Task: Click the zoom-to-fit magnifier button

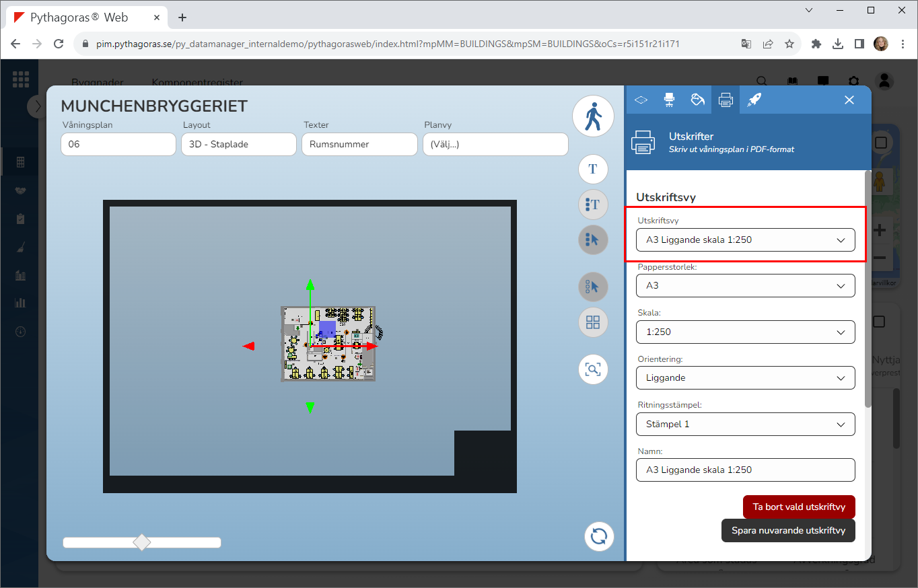Action: point(593,369)
